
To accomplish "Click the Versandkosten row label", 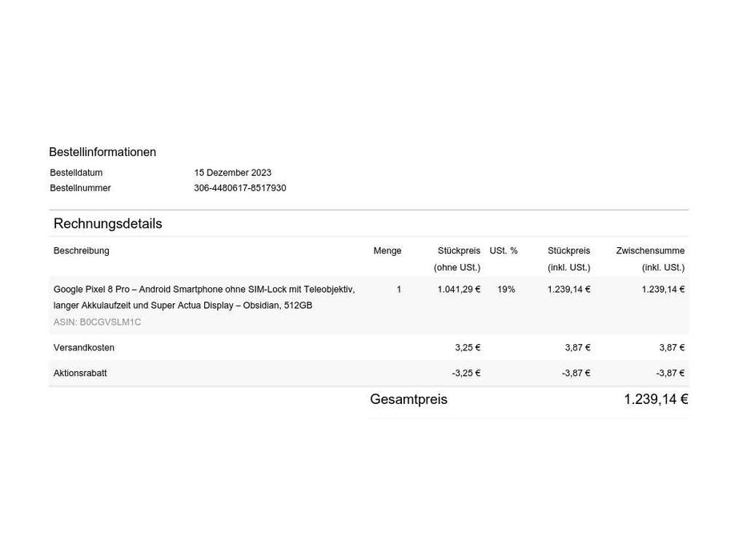I will pyautogui.click(x=84, y=348).
